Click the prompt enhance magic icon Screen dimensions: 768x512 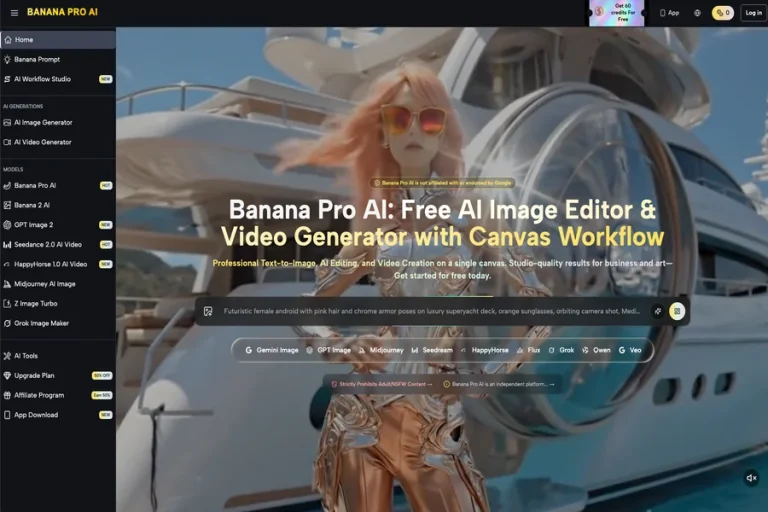tap(658, 311)
